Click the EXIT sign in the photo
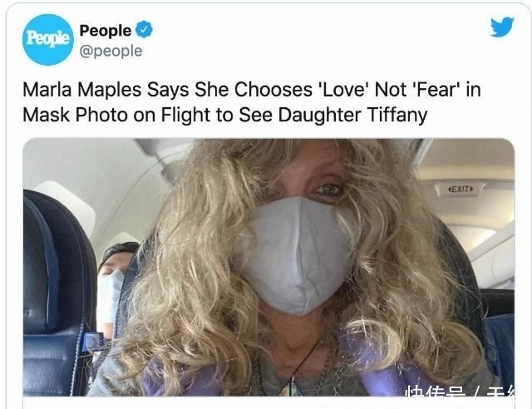Image resolution: width=532 pixels, height=409 pixels. [461, 189]
